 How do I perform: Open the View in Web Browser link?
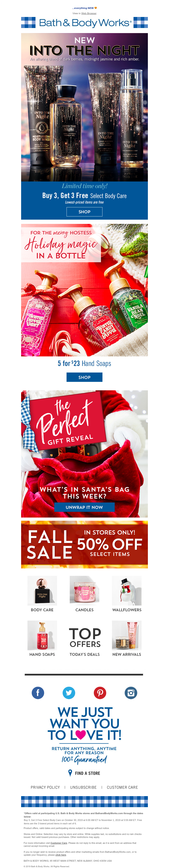[89, 14]
